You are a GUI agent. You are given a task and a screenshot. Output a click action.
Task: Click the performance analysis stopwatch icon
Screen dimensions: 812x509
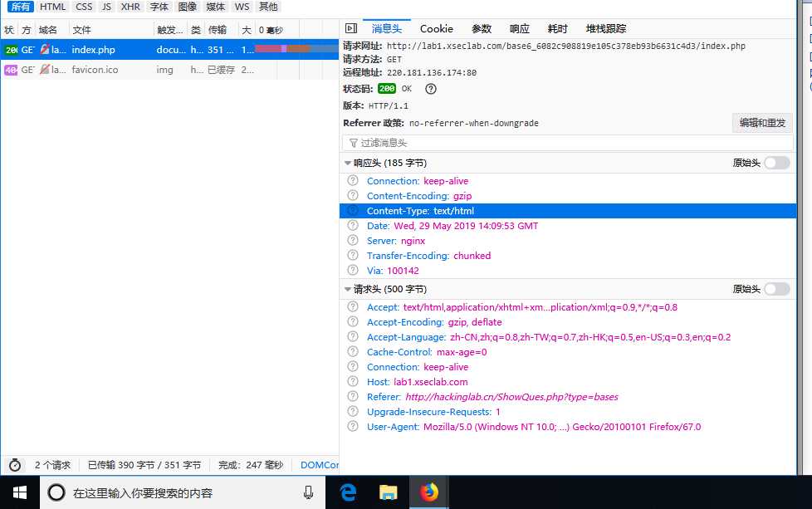coord(15,464)
